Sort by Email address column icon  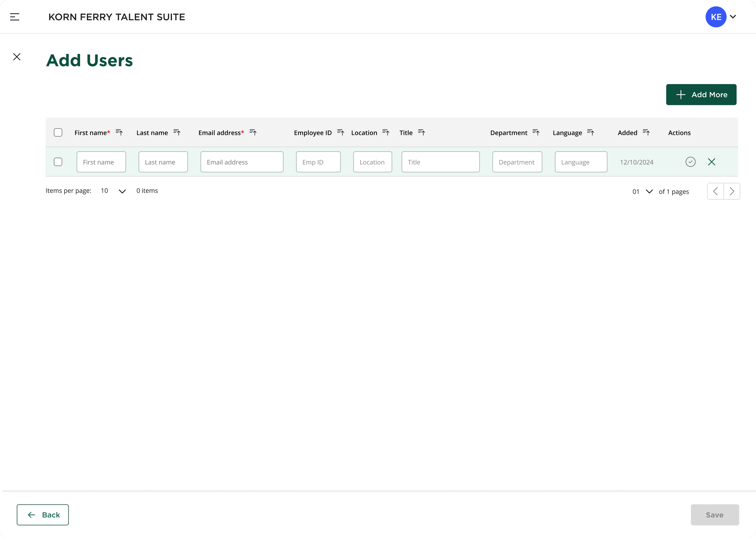[253, 133]
